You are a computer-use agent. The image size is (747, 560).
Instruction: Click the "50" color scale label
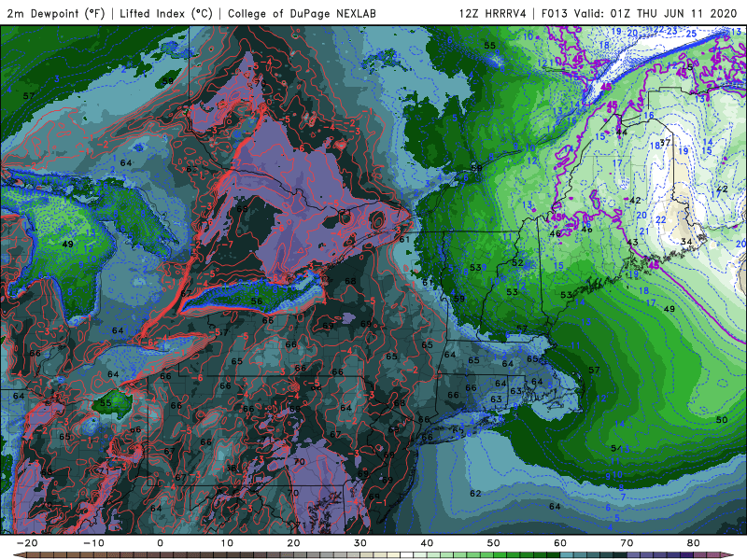click(x=494, y=543)
